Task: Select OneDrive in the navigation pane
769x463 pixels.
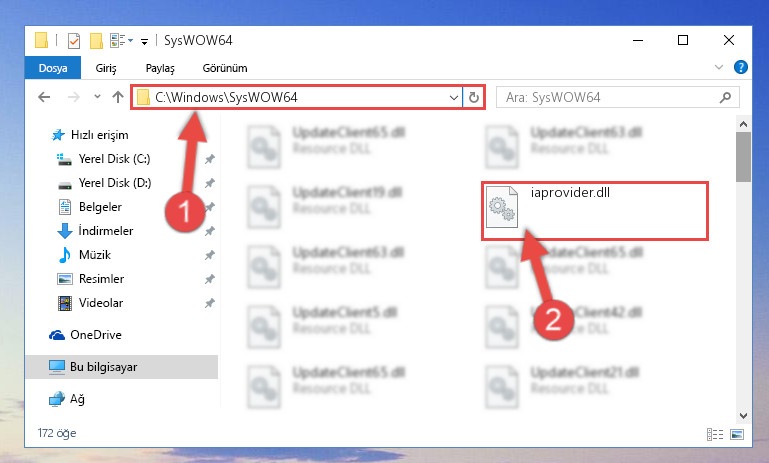Action: click(96, 334)
